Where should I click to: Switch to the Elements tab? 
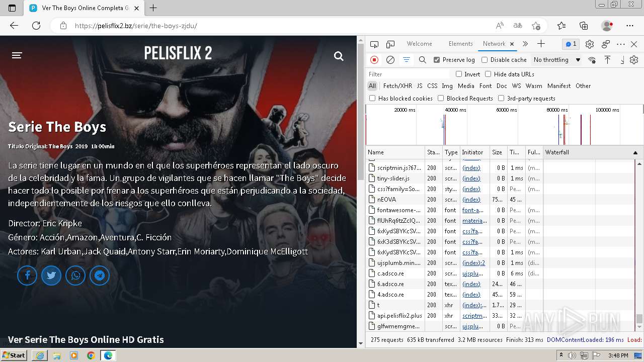[460, 44]
